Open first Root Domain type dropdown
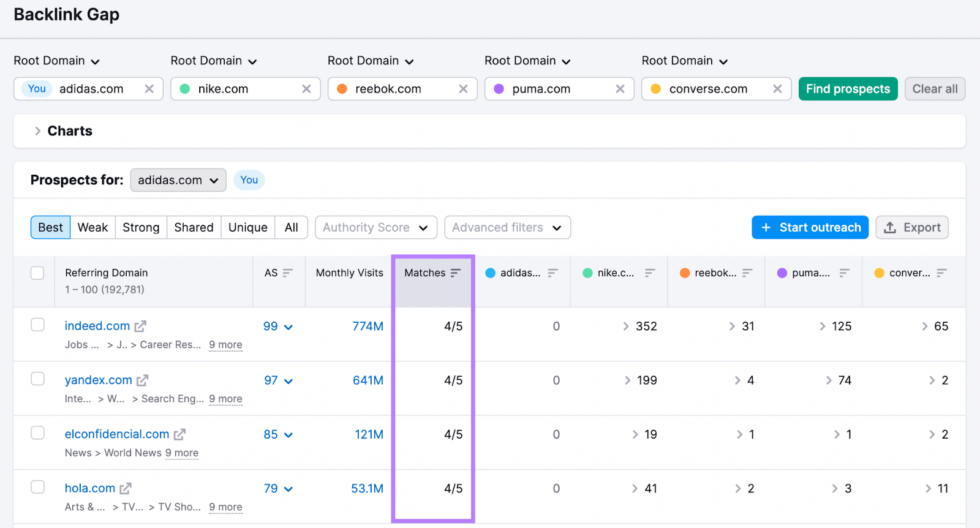 (x=57, y=61)
